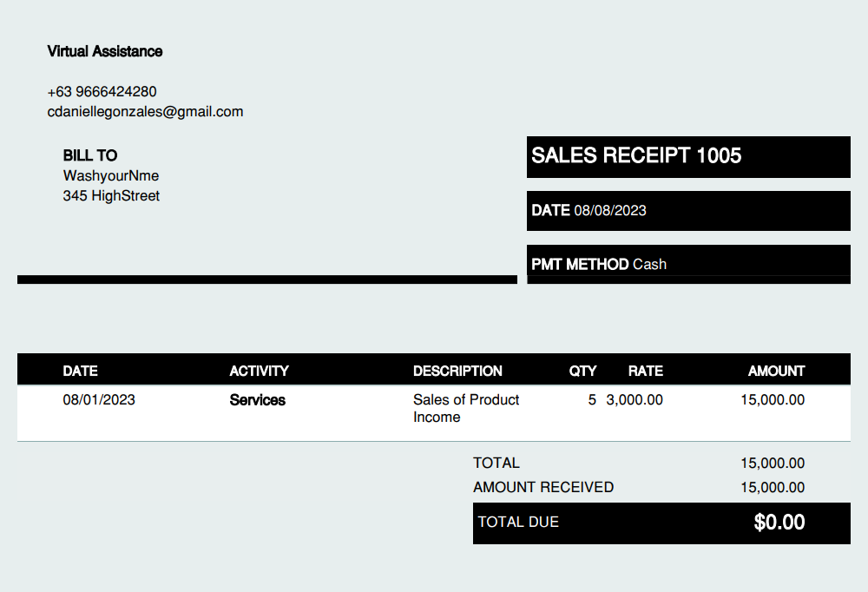Click the cdaniellegonzales@gmail.com email address
This screenshot has height=592, width=868.
point(145,112)
